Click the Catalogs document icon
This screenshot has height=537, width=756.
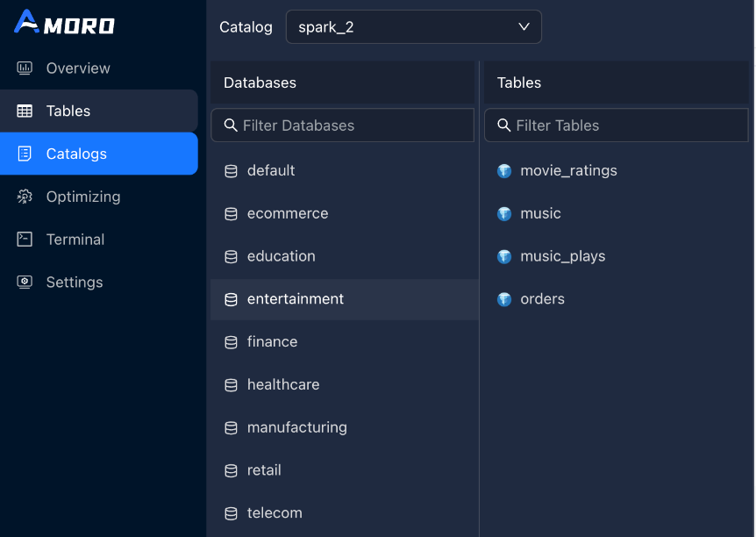(x=25, y=154)
